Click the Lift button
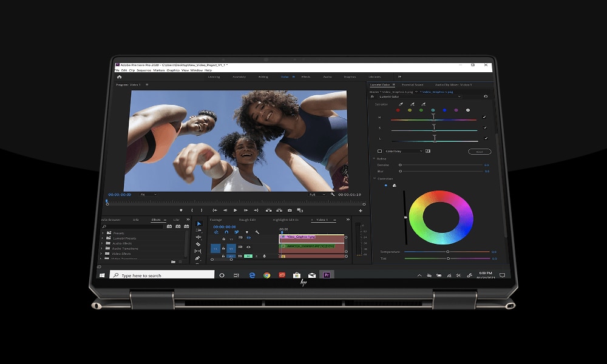Image resolution: width=607 pixels, height=364 pixels. (x=269, y=211)
